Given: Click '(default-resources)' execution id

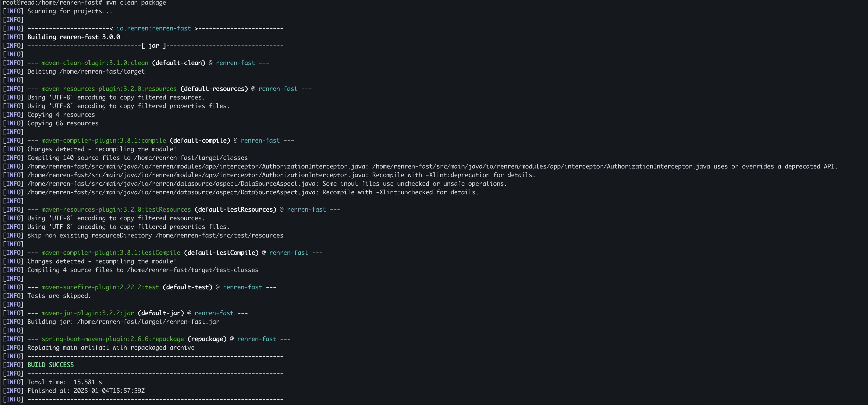Looking at the screenshot, I should tap(214, 89).
